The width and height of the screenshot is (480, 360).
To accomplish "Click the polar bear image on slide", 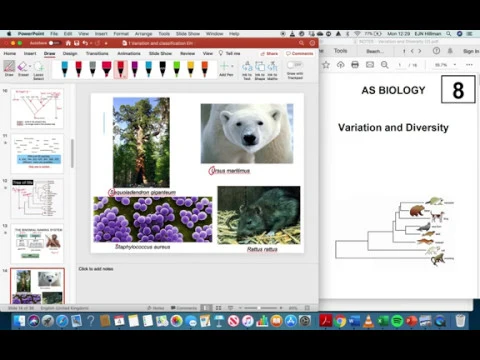I will click(247, 133).
